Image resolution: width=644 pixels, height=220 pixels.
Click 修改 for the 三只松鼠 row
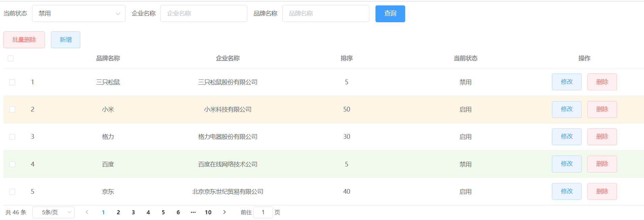[567, 82]
